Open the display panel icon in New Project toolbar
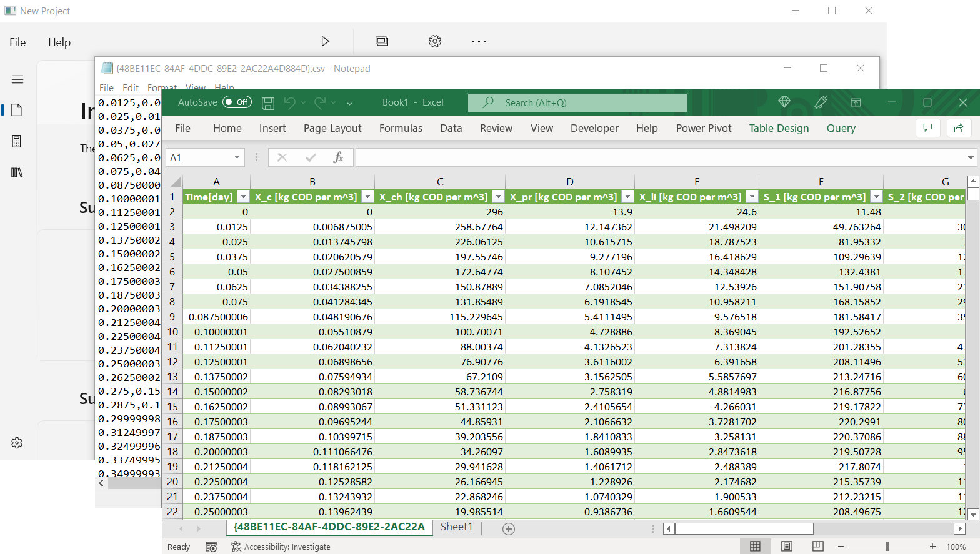This screenshot has width=980, height=554. (382, 41)
